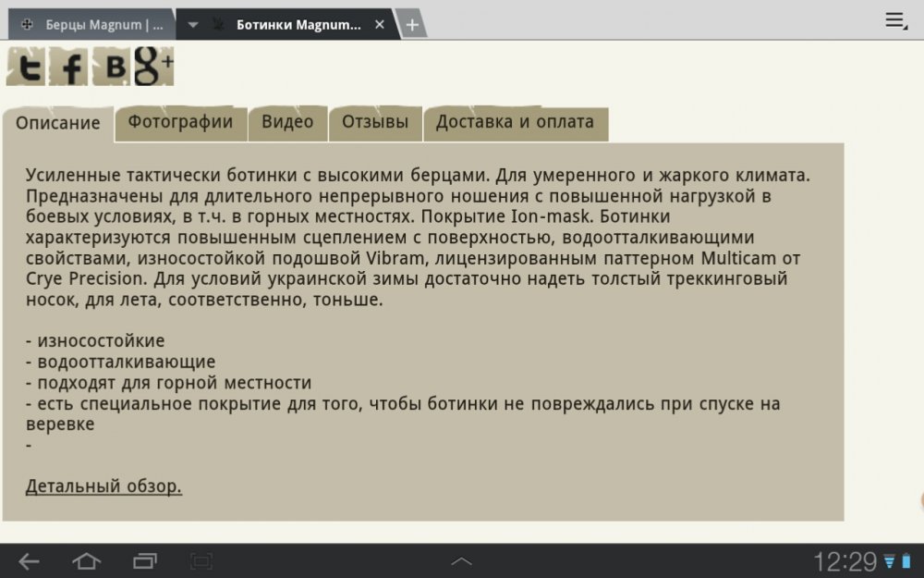Click the подходят для горной местности line

pyautogui.click(x=168, y=383)
